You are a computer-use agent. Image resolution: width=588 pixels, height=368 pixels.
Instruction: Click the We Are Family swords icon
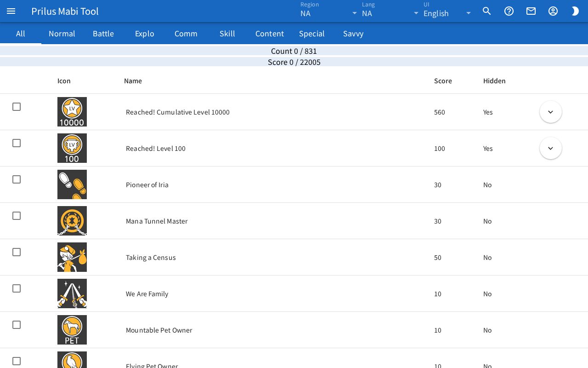(x=72, y=293)
